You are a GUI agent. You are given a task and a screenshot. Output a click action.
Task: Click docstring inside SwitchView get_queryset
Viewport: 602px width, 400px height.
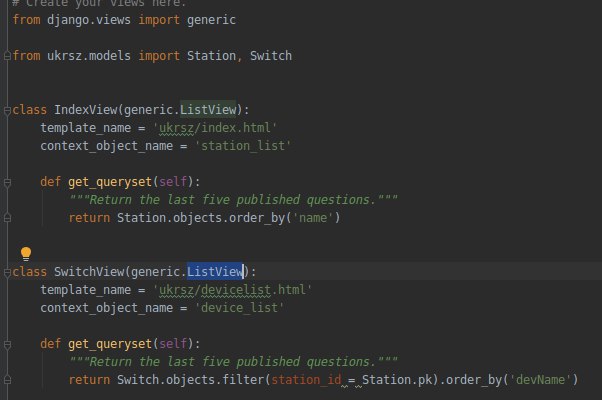233,362
